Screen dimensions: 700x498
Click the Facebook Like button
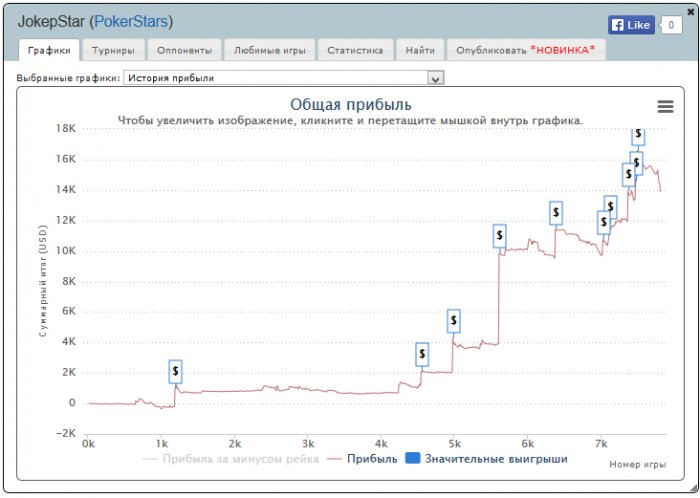coord(631,25)
